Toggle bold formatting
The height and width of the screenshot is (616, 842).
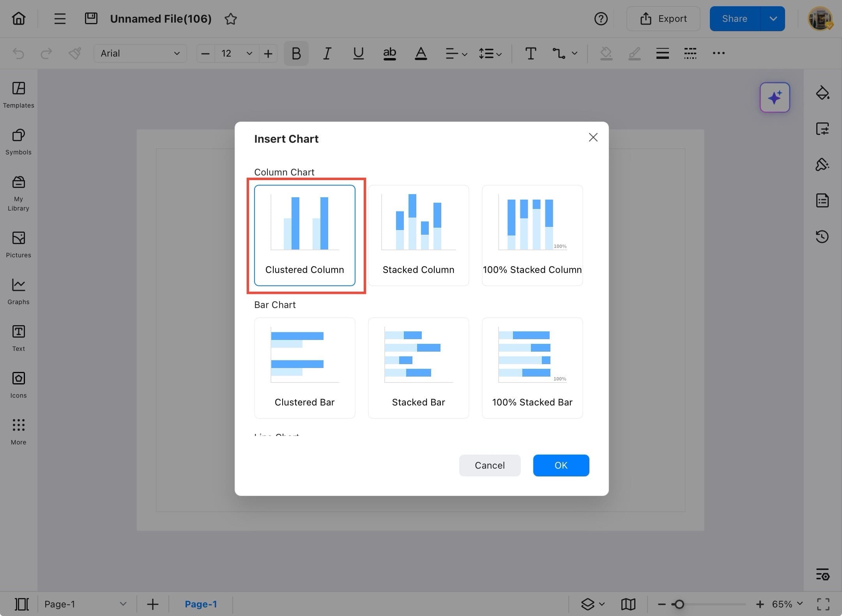click(295, 53)
